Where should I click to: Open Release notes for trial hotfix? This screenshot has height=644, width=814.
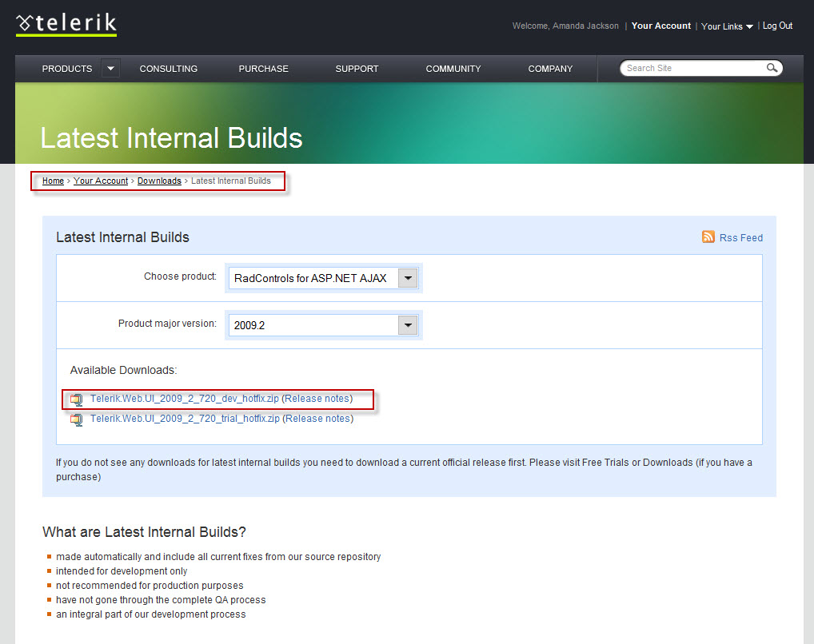(x=317, y=418)
